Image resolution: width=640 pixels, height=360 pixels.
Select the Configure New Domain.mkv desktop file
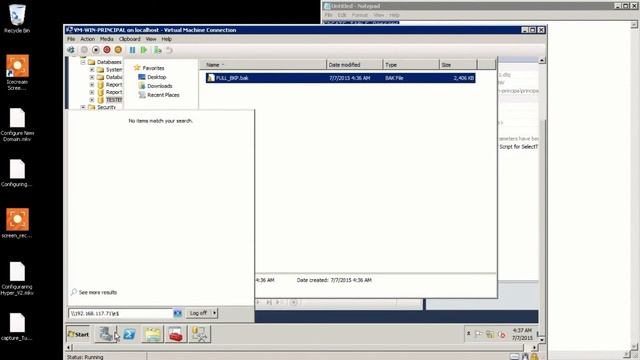17,125
